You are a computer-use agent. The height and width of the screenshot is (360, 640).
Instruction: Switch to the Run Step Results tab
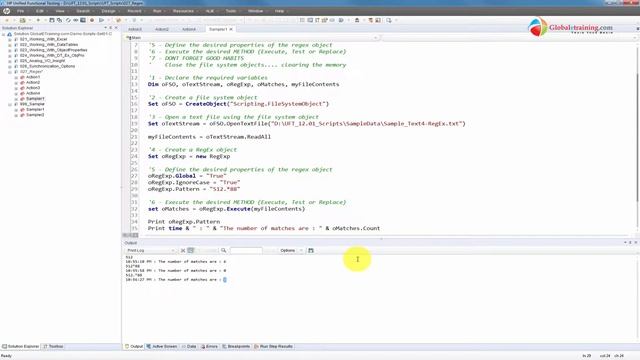(273, 346)
